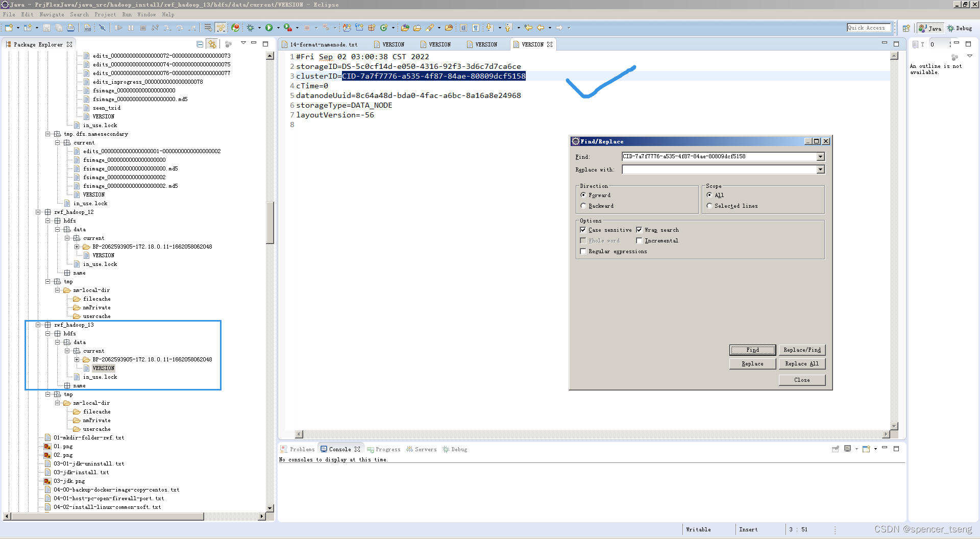Open the Search toolbar icon
The height and width of the screenshot is (539, 980).
(x=429, y=28)
